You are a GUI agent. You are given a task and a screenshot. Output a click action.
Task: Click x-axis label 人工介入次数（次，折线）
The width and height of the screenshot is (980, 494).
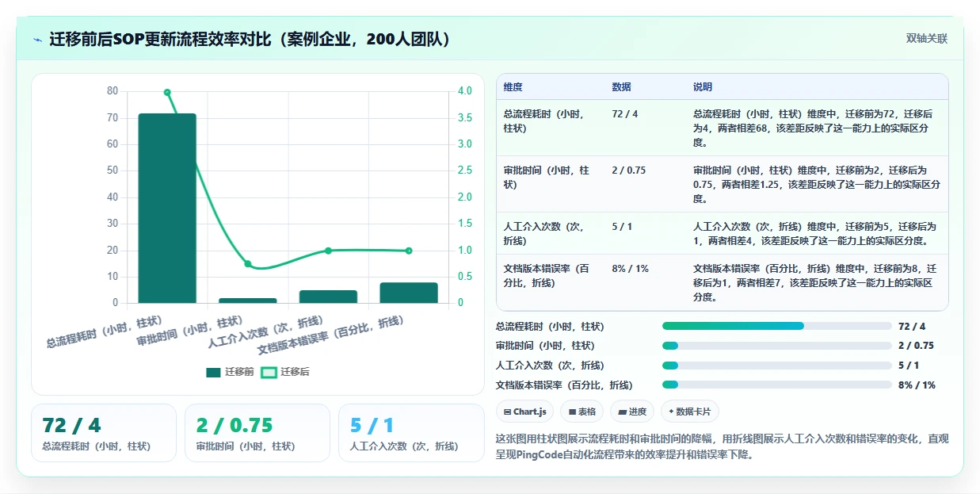tap(265, 332)
